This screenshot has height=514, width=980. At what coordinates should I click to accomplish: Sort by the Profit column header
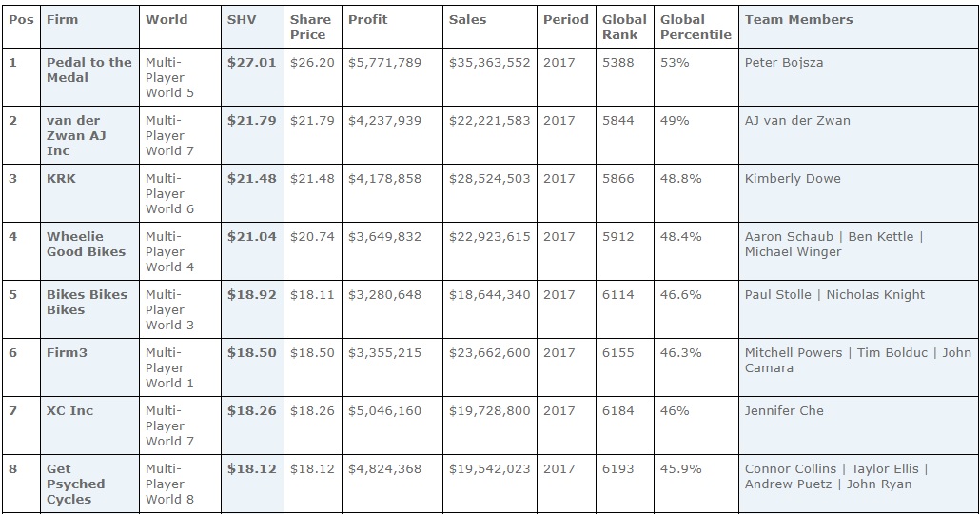point(367,19)
